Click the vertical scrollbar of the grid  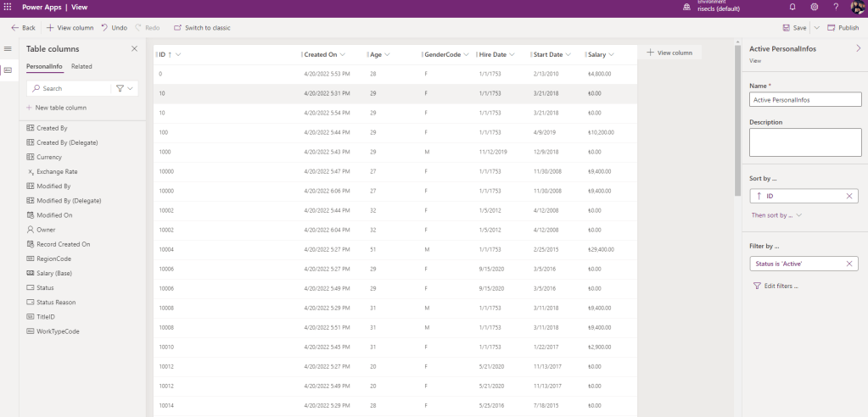(x=736, y=119)
